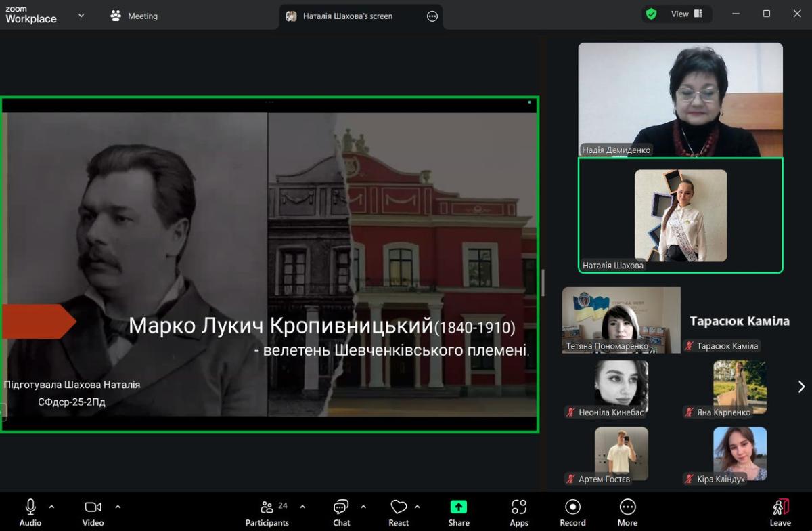This screenshot has height=531, width=812.
Task: Toggle camera with the Video button
Action: click(x=93, y=513)
